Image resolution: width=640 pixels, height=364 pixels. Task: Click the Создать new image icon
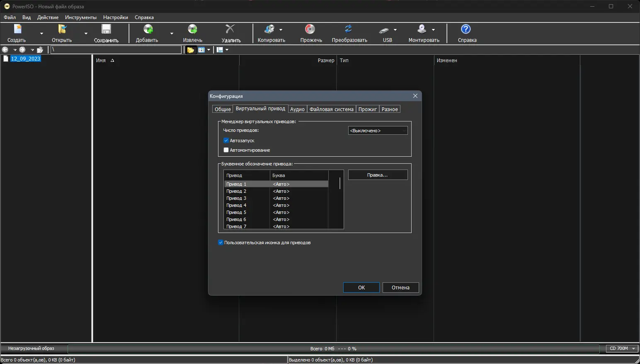click(17, 29)
